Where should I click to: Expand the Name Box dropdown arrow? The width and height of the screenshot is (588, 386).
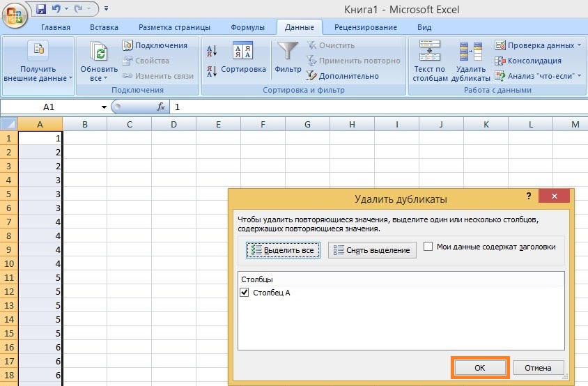coord(104,107)
